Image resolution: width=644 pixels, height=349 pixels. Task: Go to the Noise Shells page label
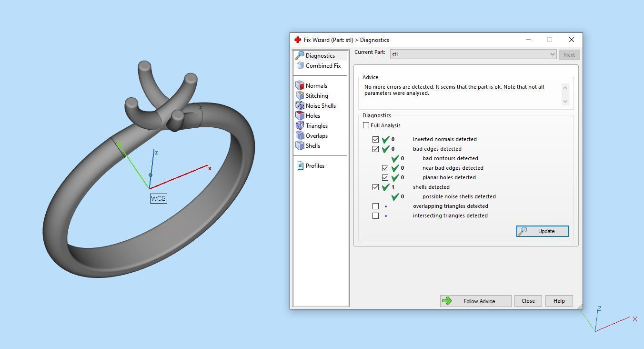321,106
